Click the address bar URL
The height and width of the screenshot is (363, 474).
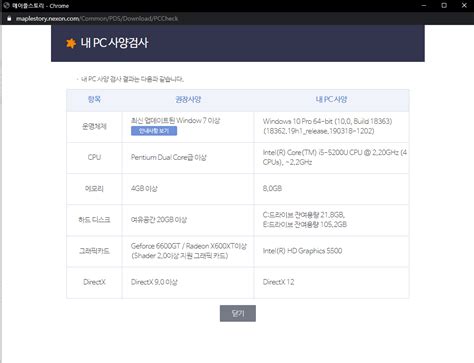click(x=97, y=19)
